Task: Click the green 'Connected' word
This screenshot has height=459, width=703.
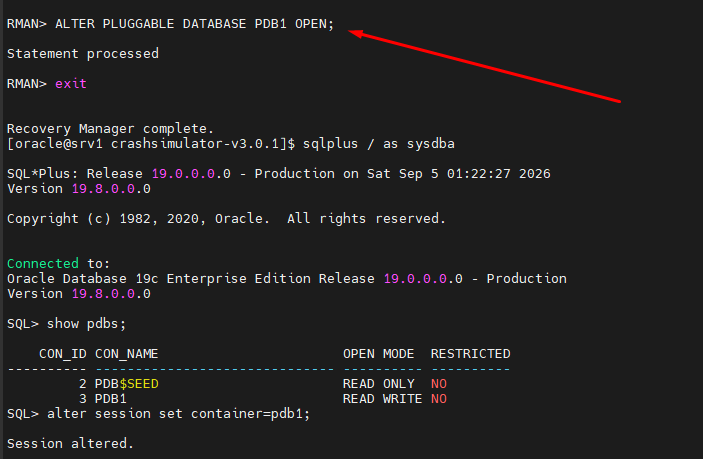Action: (x=43, y=263)
